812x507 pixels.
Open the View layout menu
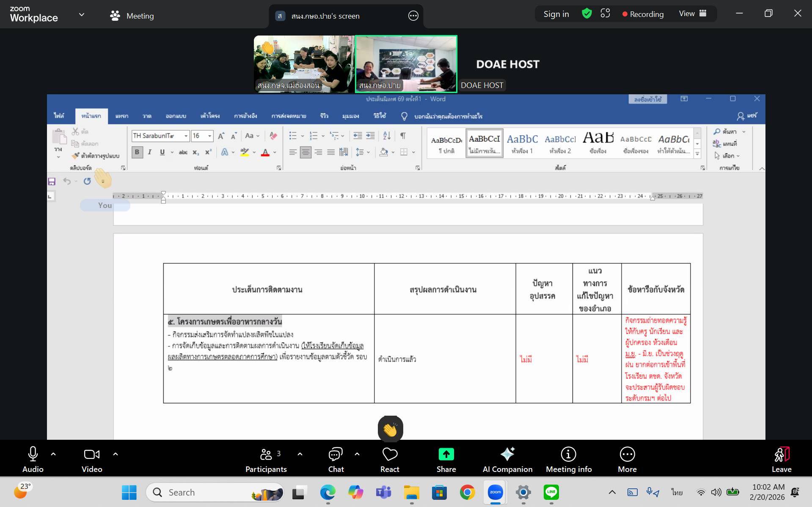coord(692,14)
